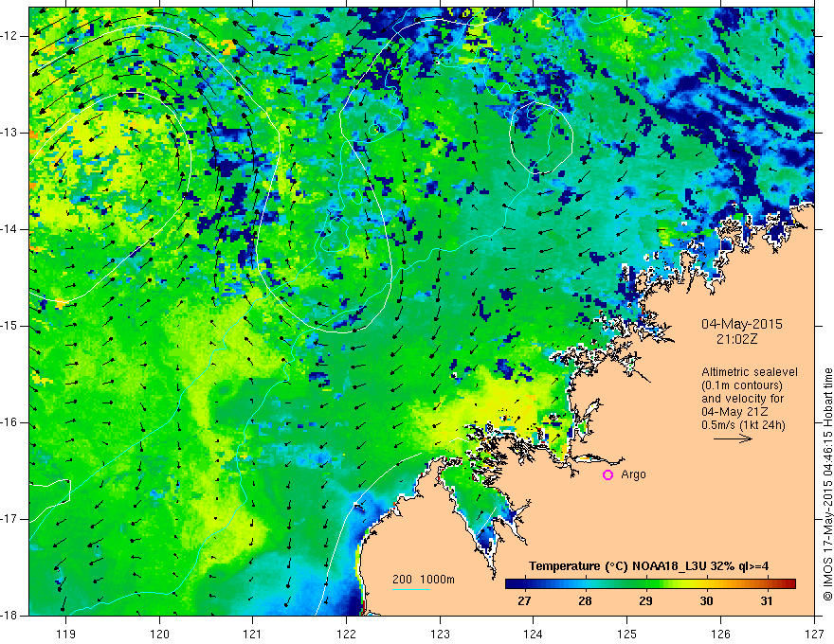Click '04-May 21Z' legend text
This screenshot has height=644, width=834.
tap(734, 412)
